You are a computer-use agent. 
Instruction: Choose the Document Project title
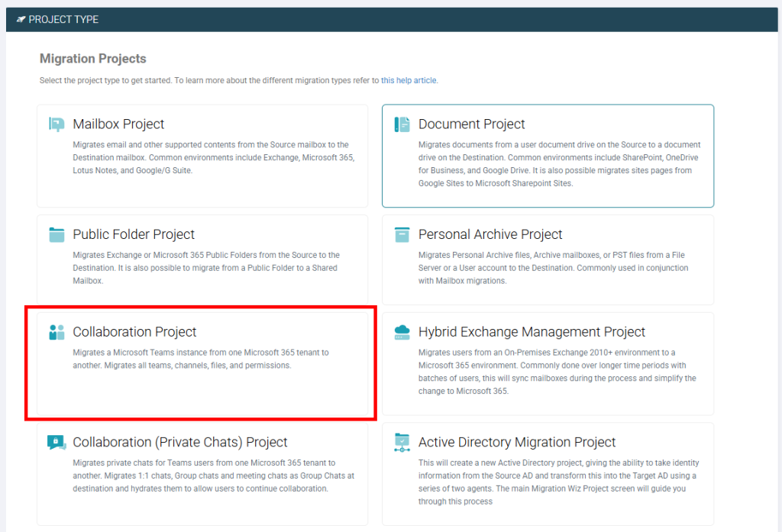(x=471, y=124)
